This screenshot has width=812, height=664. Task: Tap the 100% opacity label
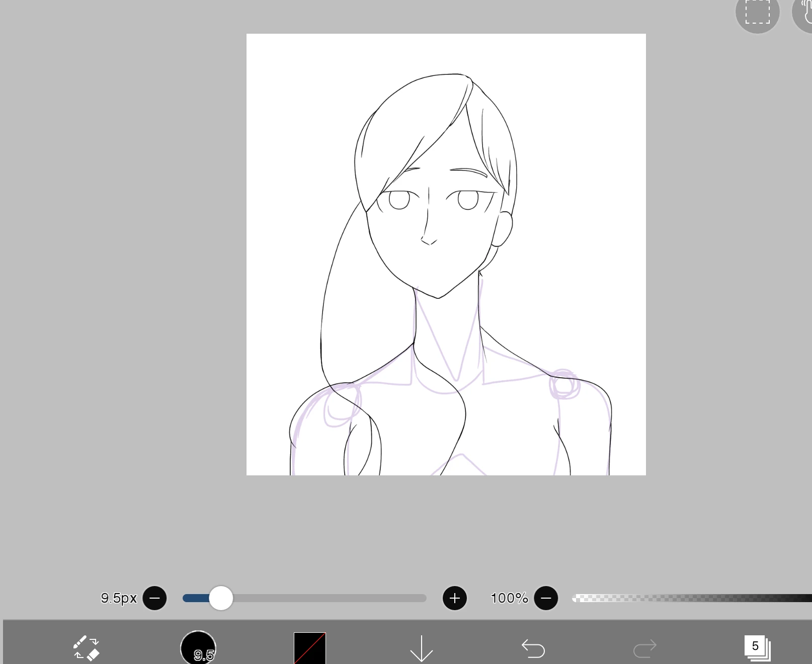pyautogui.click(x=509, y=598)
